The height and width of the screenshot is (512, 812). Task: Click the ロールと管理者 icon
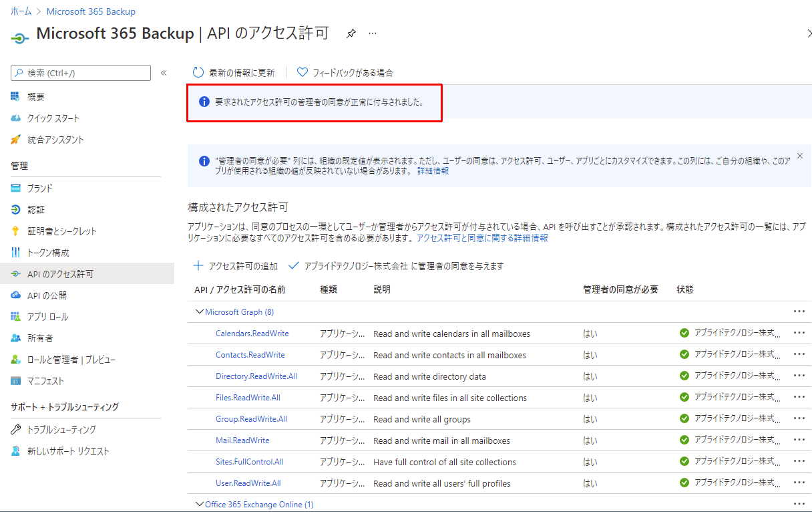(x=16, y=360)
